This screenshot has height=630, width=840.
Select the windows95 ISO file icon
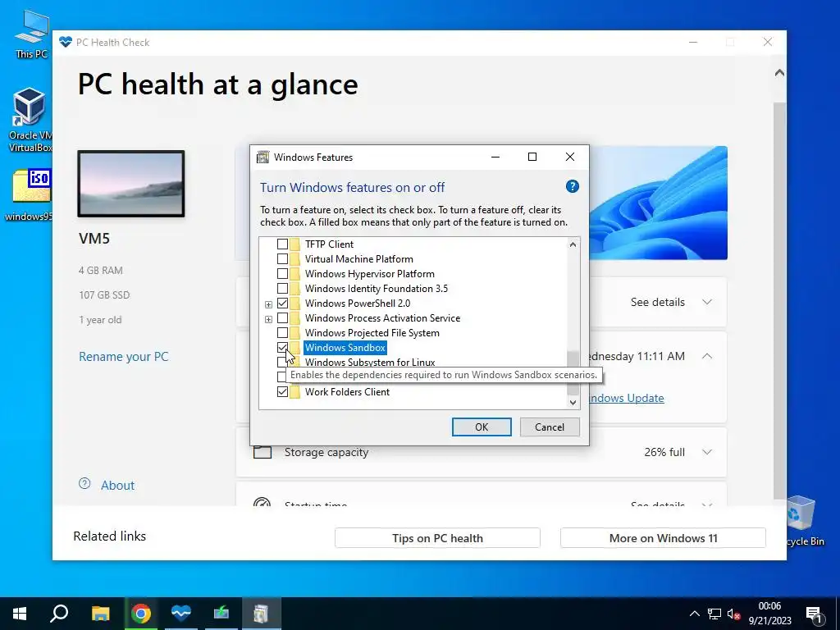click(x=30, y=194)
